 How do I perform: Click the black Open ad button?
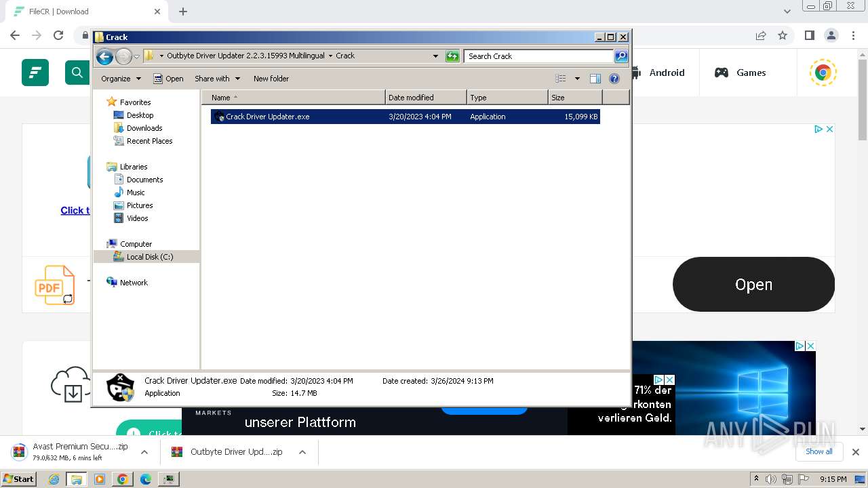tap(753, 285)
